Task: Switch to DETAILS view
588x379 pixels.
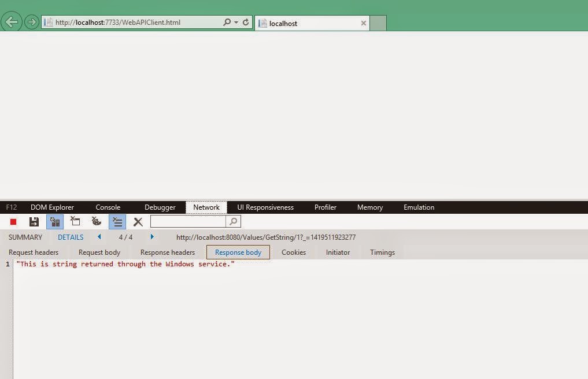Action: (x=71, y=237)
